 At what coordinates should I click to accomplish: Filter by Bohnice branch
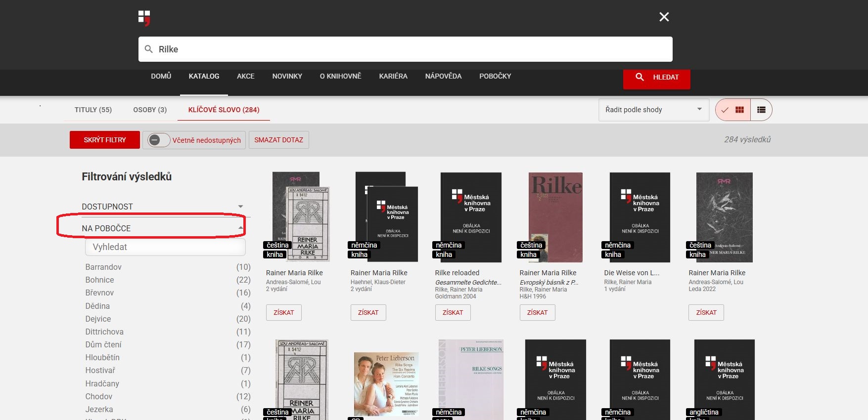tap(99, 280)
